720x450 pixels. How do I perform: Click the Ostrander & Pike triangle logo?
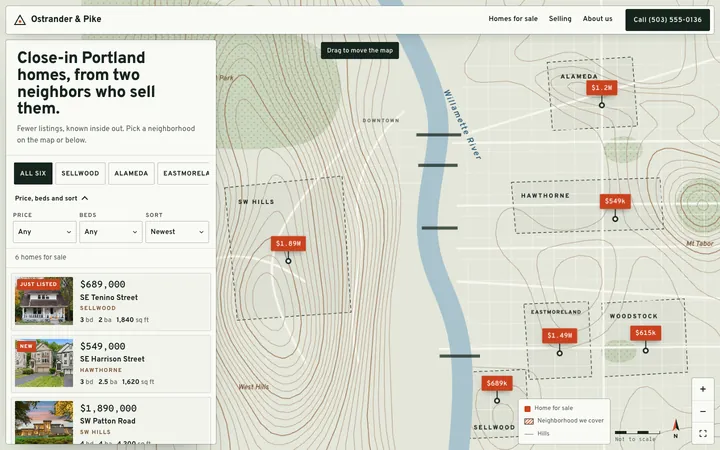pyautogui.click(x=20, y=20)
